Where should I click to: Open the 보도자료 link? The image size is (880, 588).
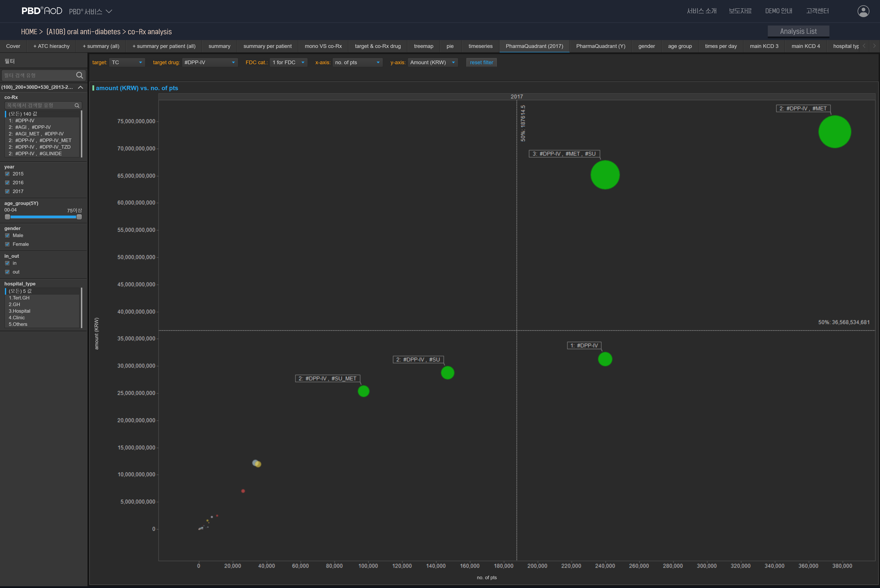pos(740,11)
